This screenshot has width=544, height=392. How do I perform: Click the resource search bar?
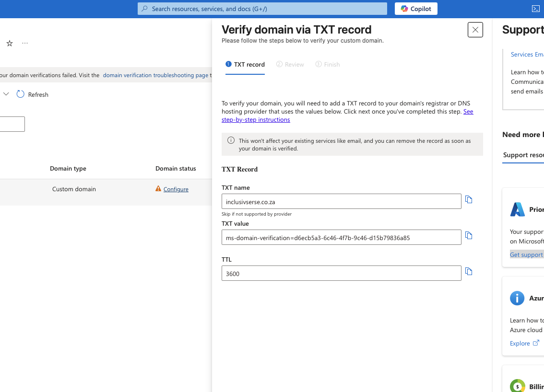[x=263, y=9]
